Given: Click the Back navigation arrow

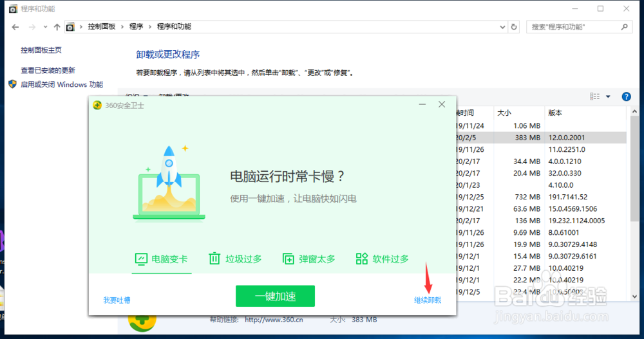Looking at the screenshot, I should click(15, 27).
